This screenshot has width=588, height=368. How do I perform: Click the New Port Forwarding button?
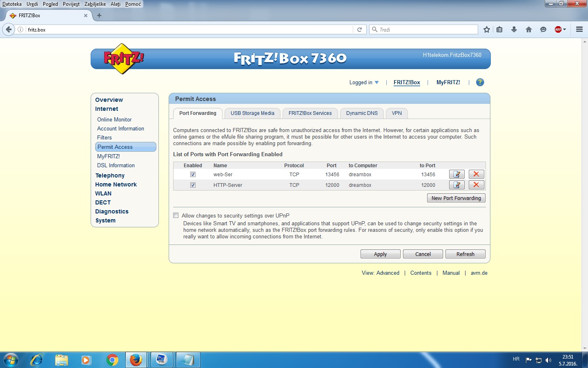click(456, 198)
